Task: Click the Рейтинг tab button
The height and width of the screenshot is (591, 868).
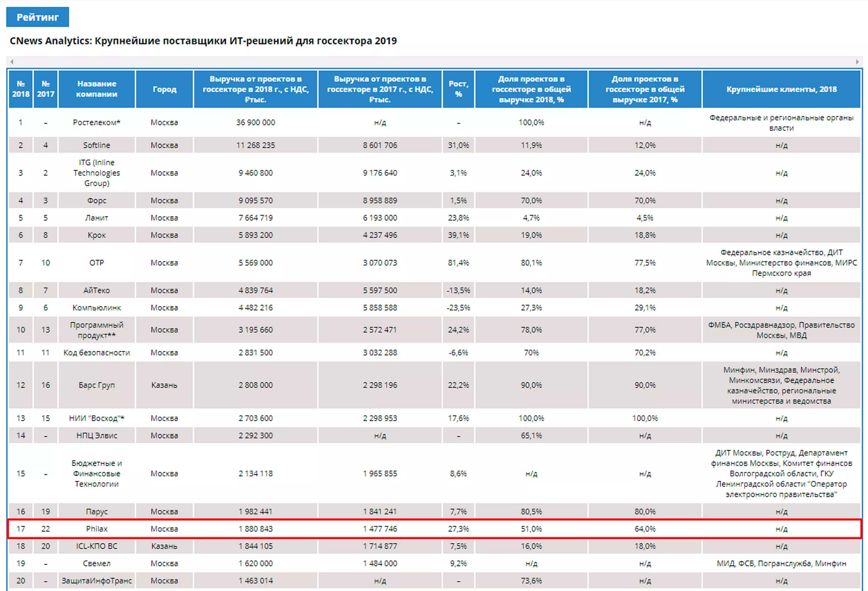Action: [37, 17]
